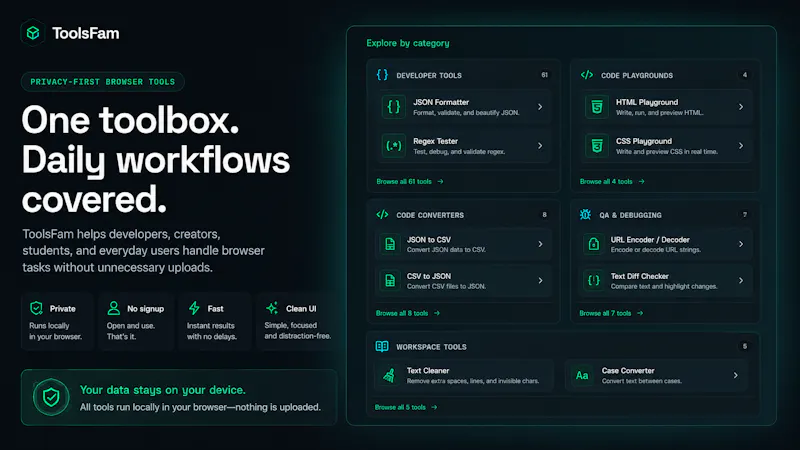The width and height of the screenshot is (800, 450).
Task: Click the Workspace Tools book icon
Action: tap(382, 346)
